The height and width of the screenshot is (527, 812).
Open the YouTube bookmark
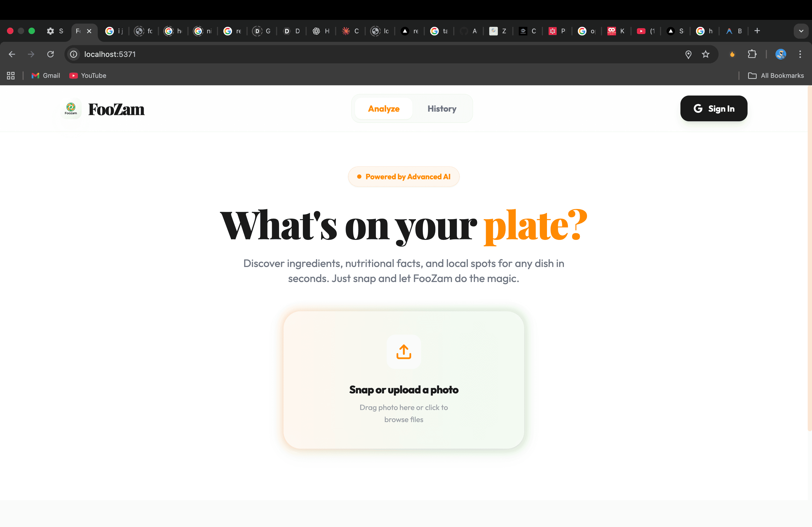(88, 76)
